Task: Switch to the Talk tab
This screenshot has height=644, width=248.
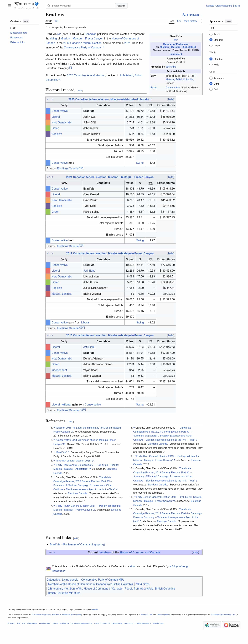Action: coord(57,21)
